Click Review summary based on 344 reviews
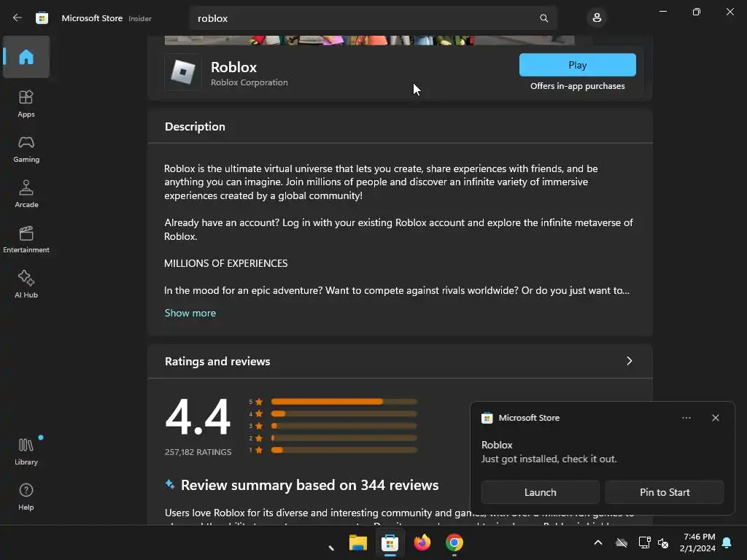The width and height of the screenshot is (747, 560). coord(309,485)
